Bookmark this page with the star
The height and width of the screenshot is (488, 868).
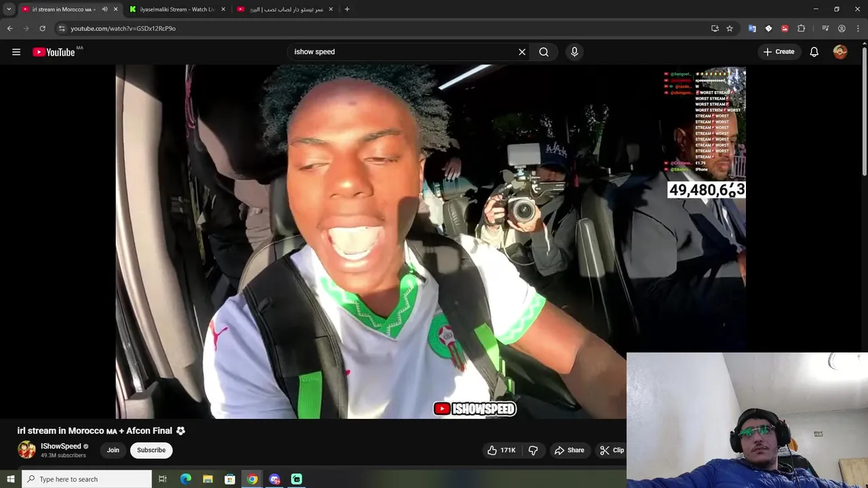tap(730, 28)
